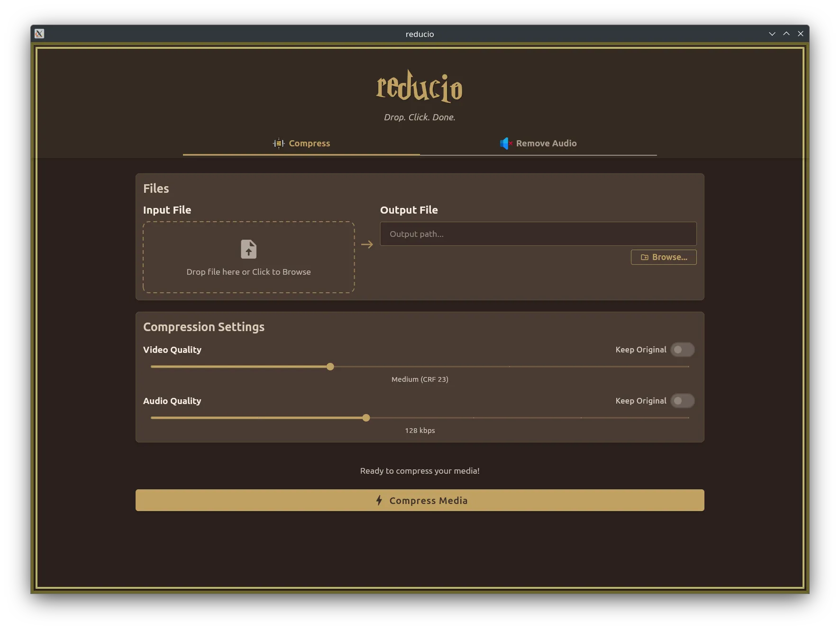840x630 pixels.
Task: Click the Compression Settings heading
Action: click(204, 327)
